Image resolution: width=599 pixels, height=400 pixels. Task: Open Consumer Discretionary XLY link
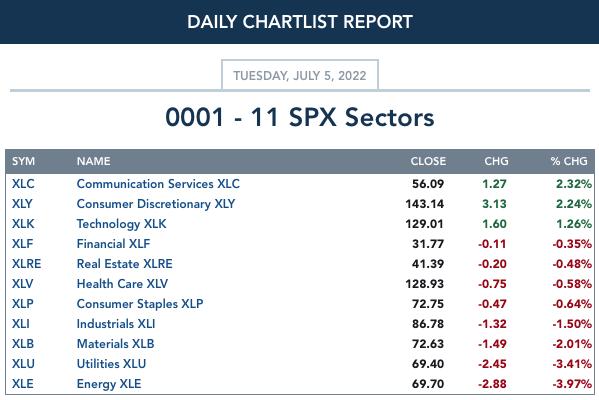point(156,204)
